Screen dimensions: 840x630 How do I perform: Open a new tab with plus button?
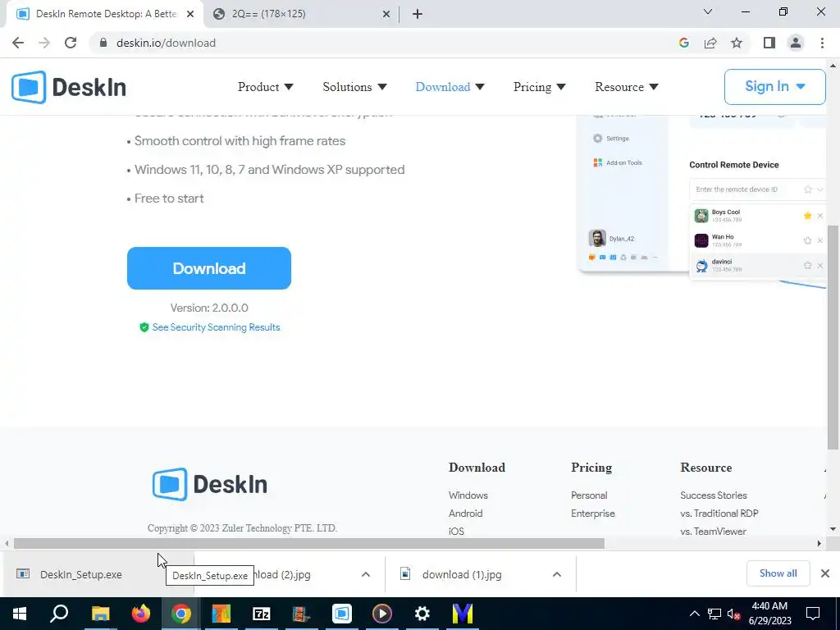418,14
